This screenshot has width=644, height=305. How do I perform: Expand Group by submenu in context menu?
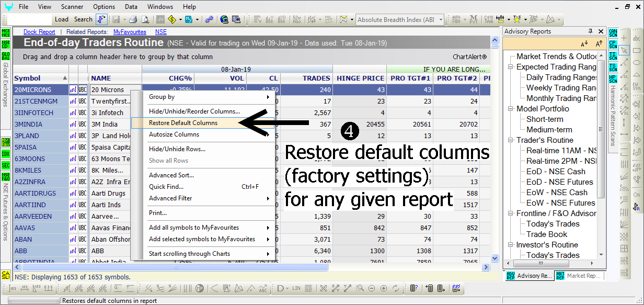coord(268,97)
